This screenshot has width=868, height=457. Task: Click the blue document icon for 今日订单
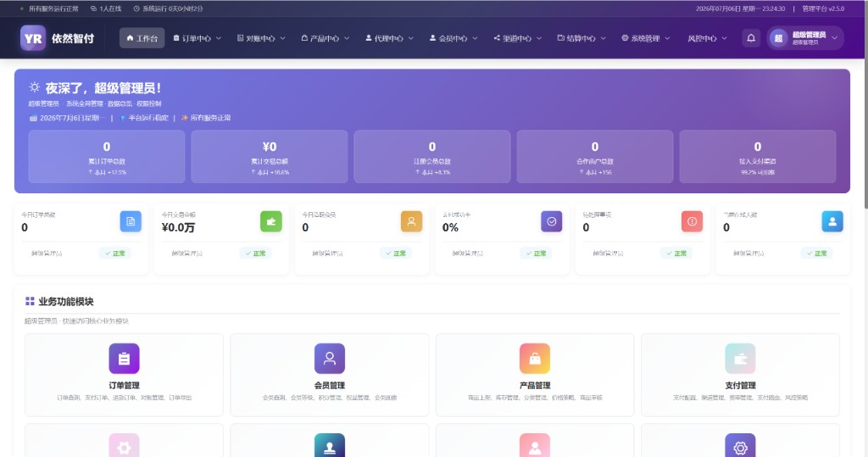point(131,221)
